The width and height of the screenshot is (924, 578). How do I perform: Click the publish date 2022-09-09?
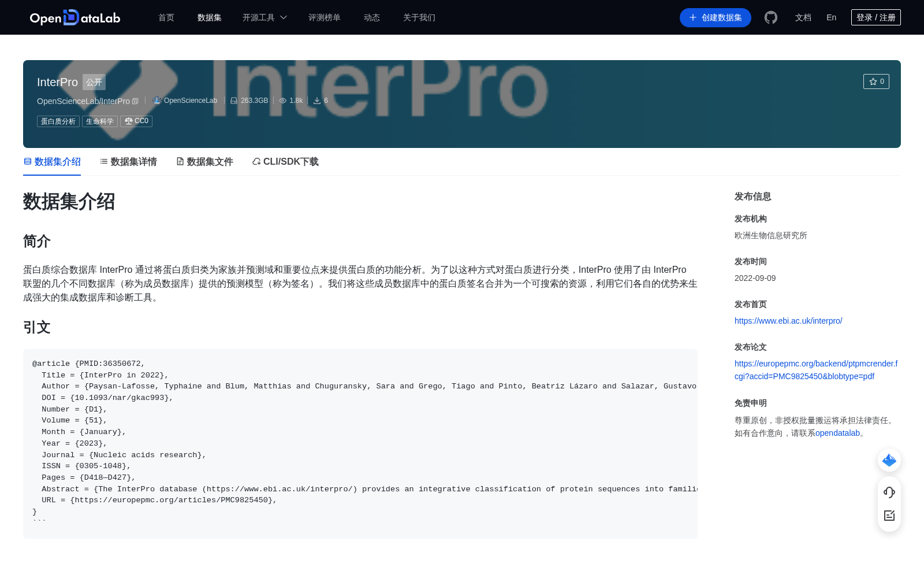tap(755, 278)
